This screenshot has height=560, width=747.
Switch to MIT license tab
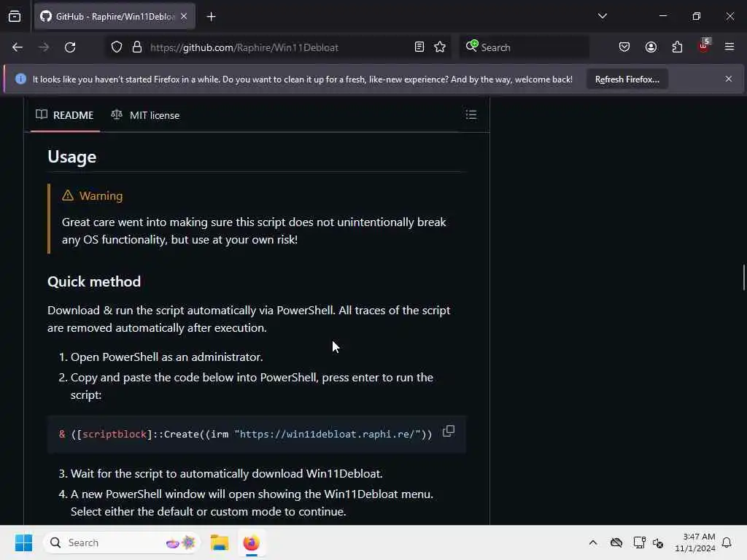(x=145, y=115)
